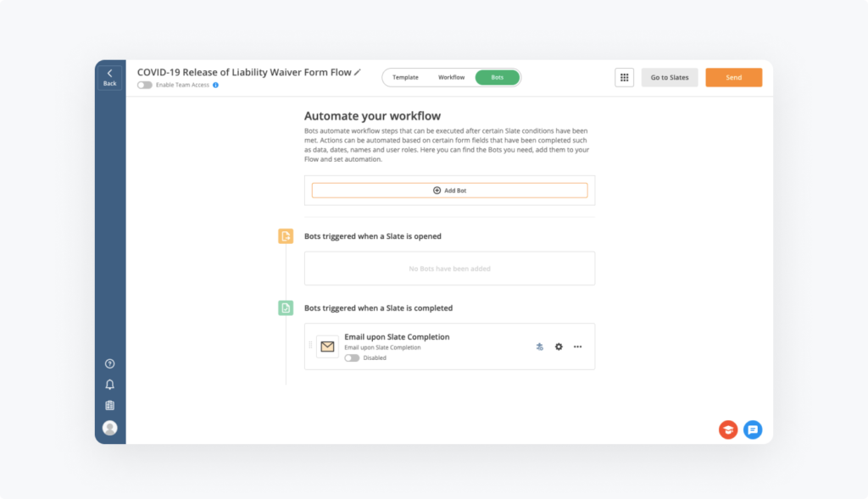This screenshot has width=868, height=499.
Task: Toggle Enable Team Access switch
Action: (x=145, y=86)
